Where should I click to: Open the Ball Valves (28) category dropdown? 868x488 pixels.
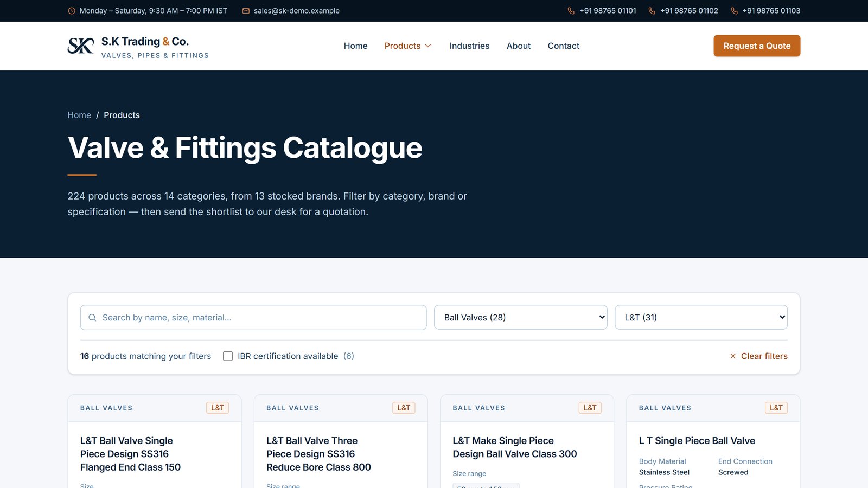521,318
